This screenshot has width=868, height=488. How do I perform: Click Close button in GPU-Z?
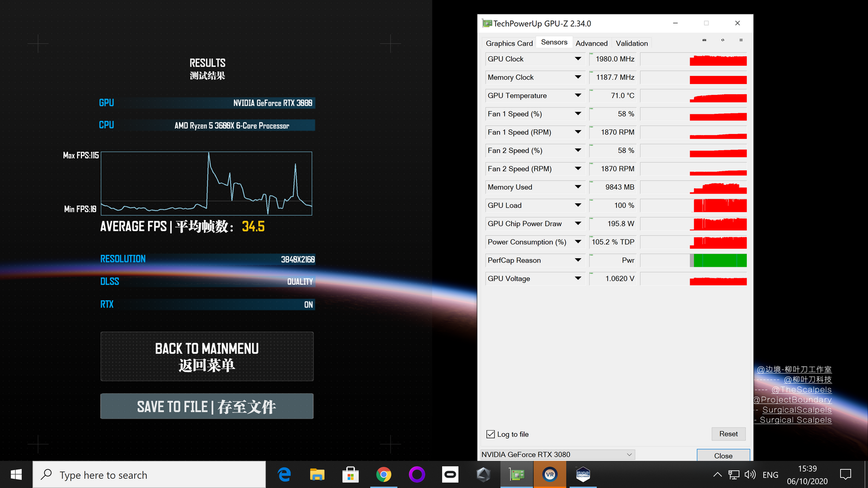click(723, 455)
